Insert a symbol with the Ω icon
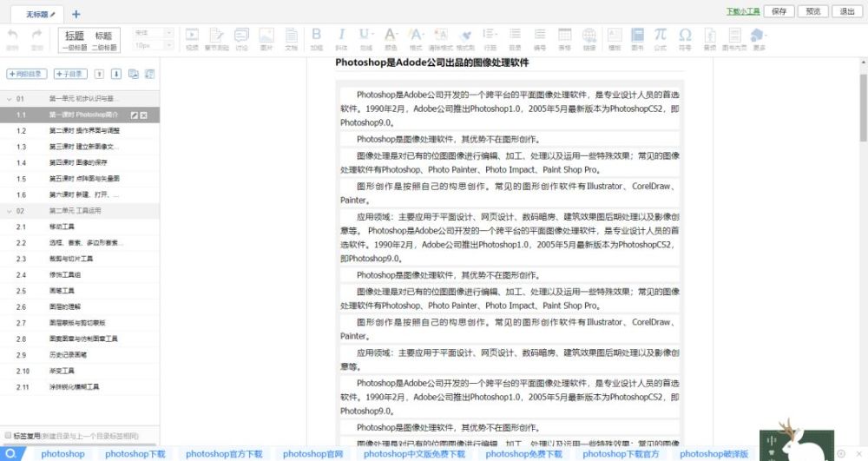This screenshot has width=868, height=461. (686, 35)
